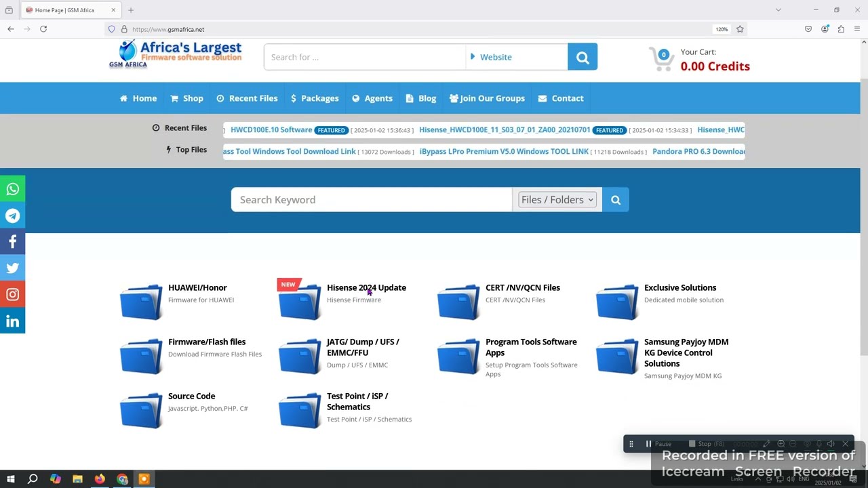Open a new browser tab
Image resolution: width=868 pixels, height=488 pixels.
131,10
